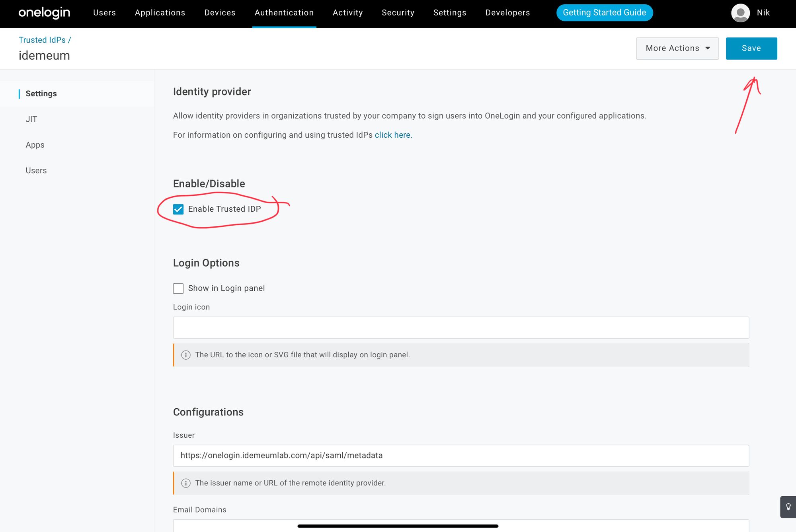Open the Devices menu
796x532 pixels.
220,13
